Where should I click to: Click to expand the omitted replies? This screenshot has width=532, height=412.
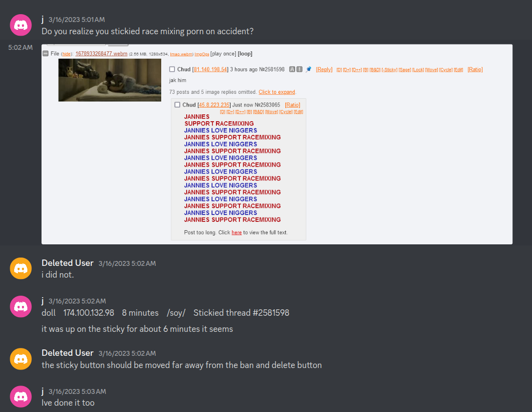click(277, 92)
